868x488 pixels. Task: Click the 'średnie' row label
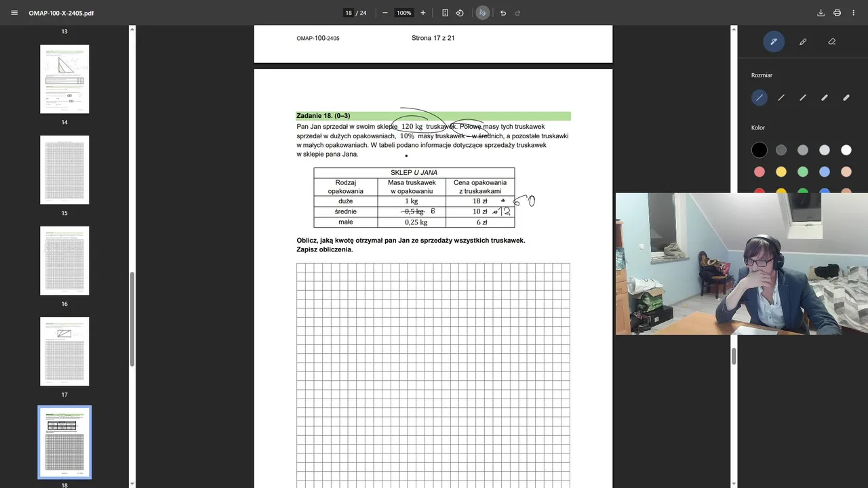point(346,211)
